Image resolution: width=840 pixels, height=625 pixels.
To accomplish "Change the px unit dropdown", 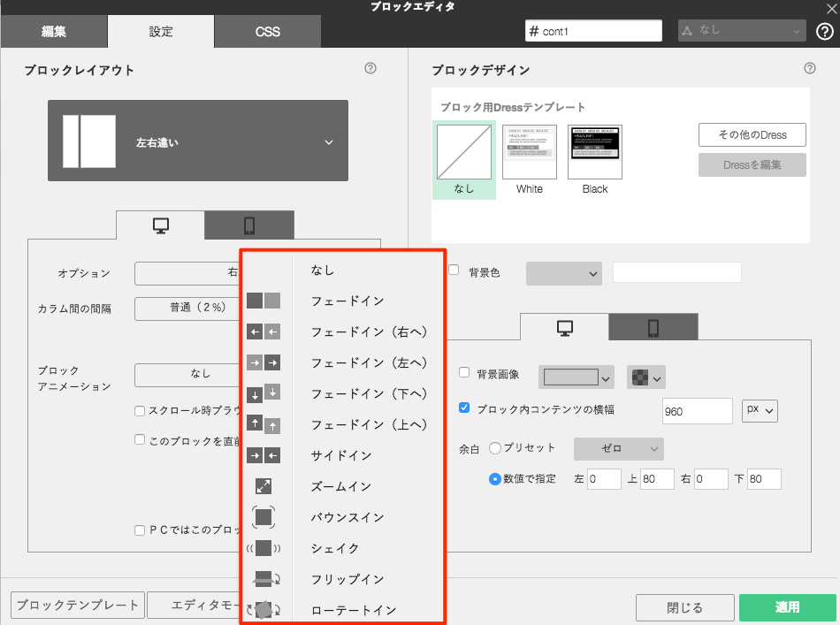I will click(x=760, y=411).
